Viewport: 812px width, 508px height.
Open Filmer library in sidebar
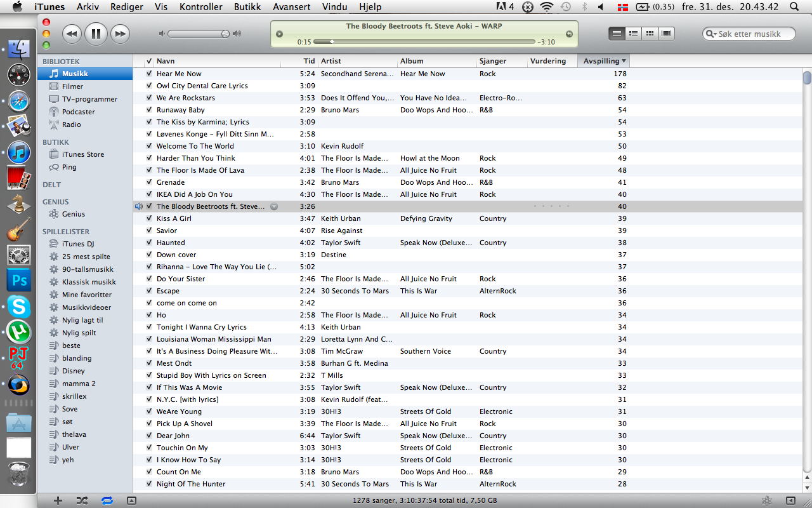(85, 86)
